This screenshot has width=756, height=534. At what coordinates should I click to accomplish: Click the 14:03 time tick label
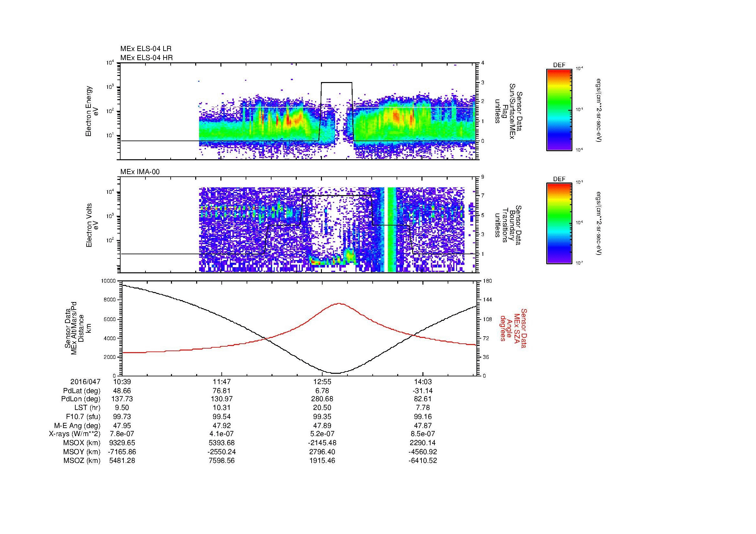pos(422,382)
